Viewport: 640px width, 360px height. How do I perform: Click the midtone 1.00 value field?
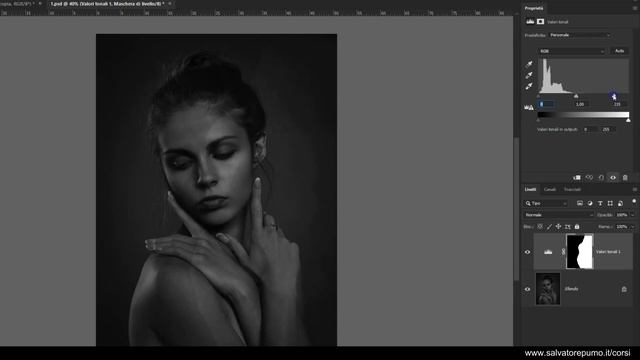click(x=580, y=104)
